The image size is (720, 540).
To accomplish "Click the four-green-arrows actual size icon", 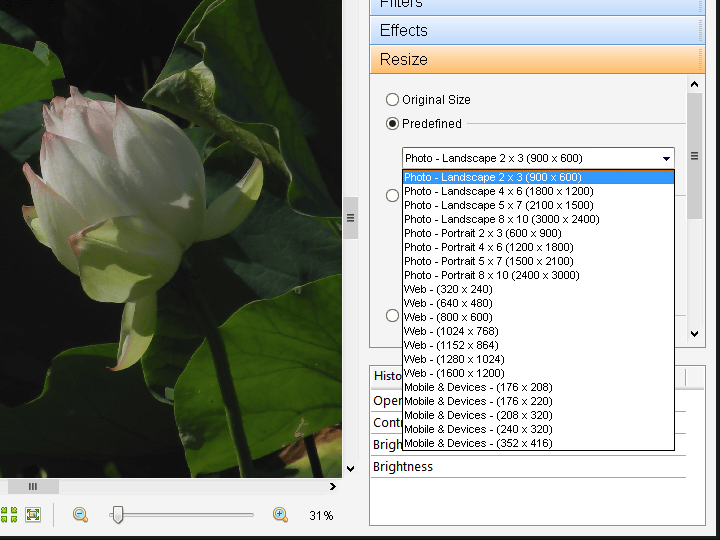I will pyautogui.click(x=9, y=515).
